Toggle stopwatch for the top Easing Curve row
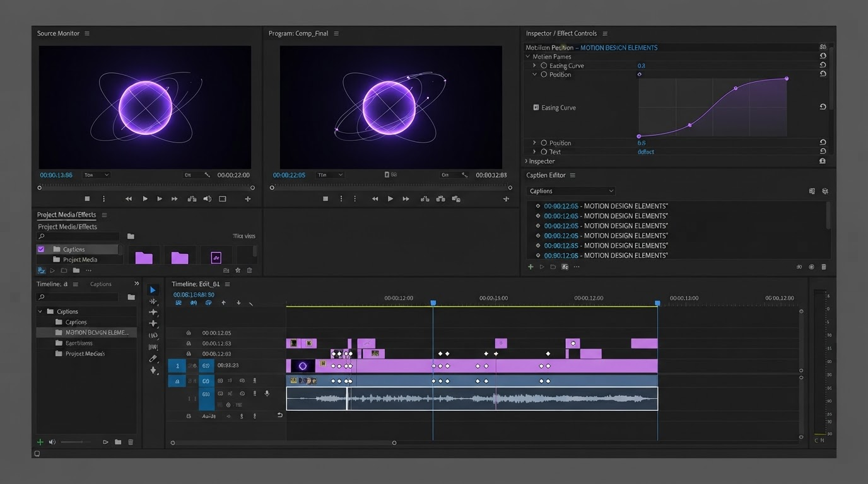 (544, 66)
